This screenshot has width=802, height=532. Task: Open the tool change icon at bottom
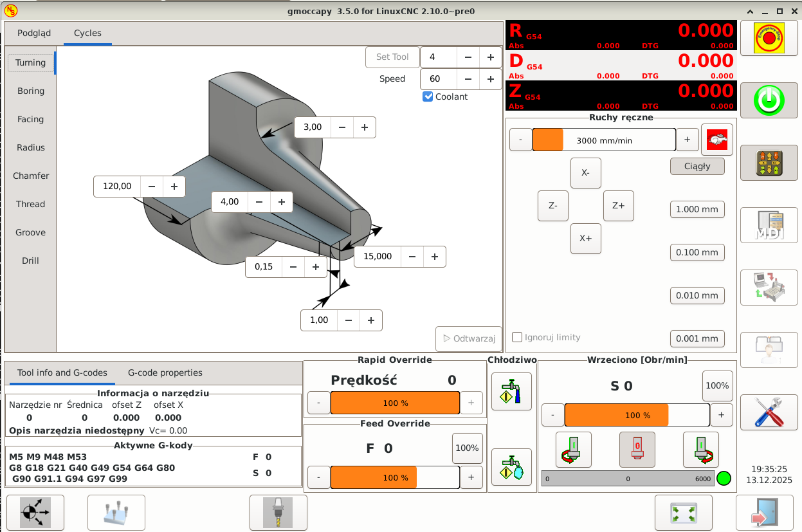click(278, 513)
